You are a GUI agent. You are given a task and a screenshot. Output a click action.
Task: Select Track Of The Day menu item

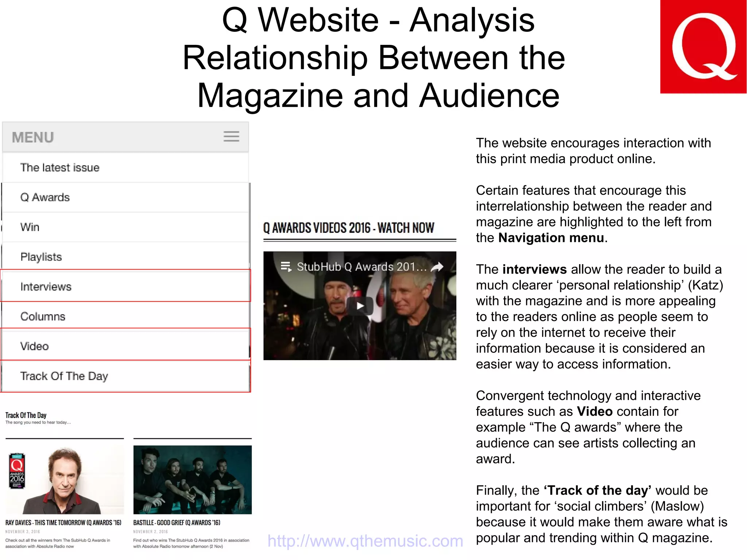(x=125, y=376)
